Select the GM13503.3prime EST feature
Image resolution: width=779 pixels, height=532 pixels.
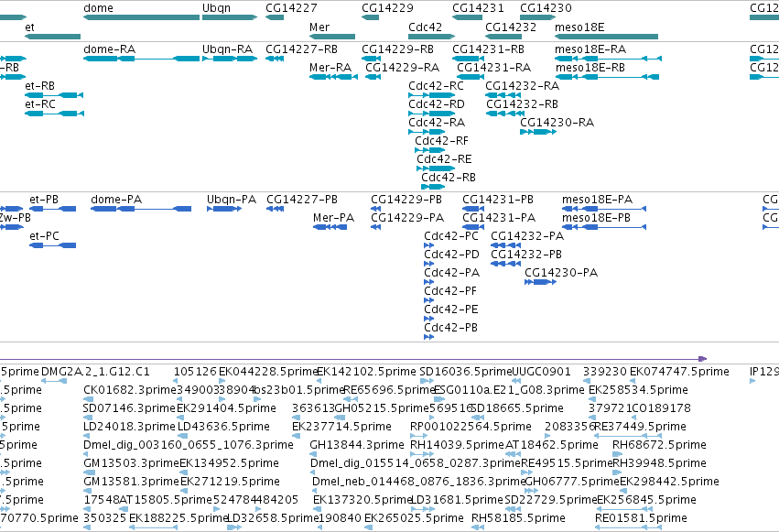[x=88, y=472]
